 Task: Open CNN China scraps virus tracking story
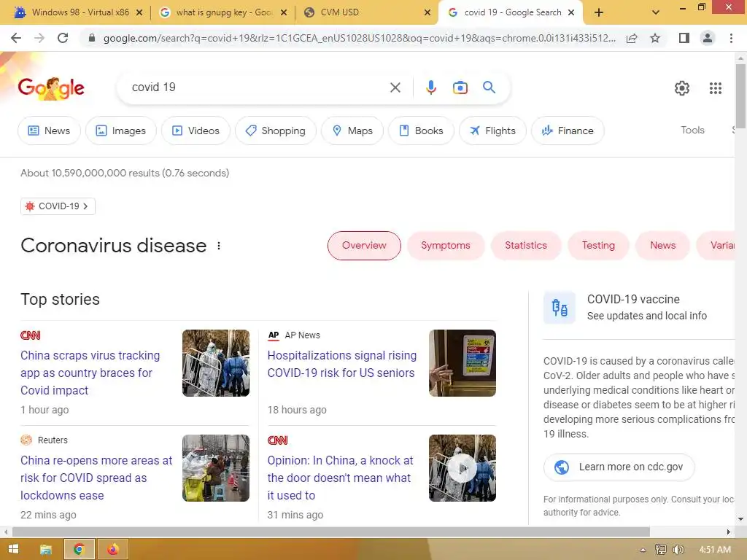(x=90, y=373)
